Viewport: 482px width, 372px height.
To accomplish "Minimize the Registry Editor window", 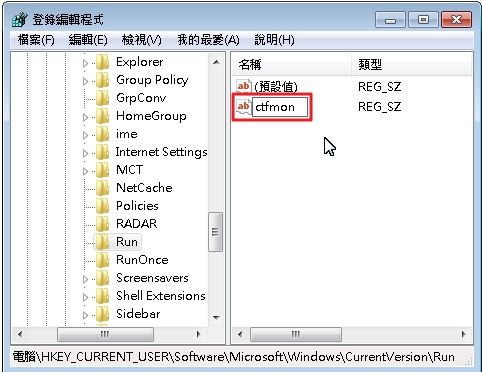I will (390, 20).
